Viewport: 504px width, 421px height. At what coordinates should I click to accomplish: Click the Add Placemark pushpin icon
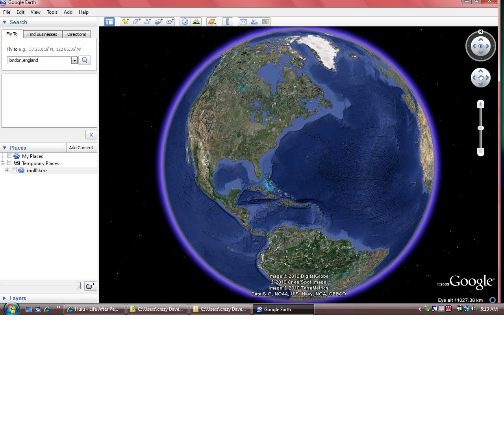(x=125, y=22)
